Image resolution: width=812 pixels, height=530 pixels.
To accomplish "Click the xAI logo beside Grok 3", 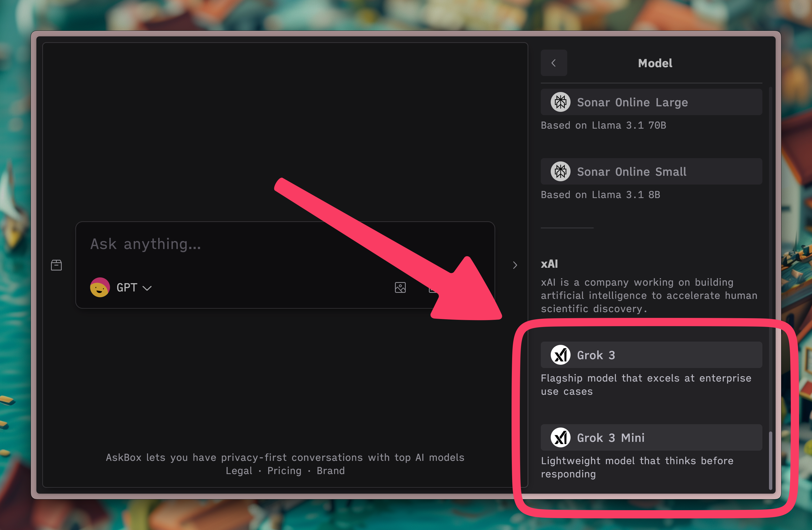I will 560,355.
